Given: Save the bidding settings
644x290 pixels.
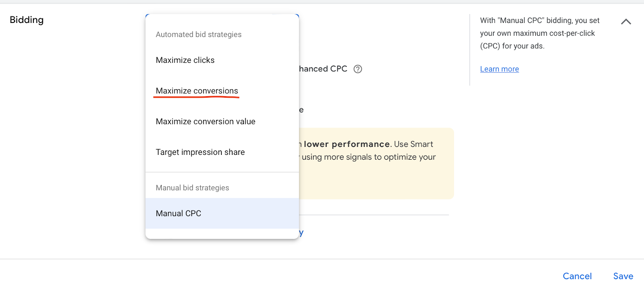Looking at the screenshot, I should 623,276.
